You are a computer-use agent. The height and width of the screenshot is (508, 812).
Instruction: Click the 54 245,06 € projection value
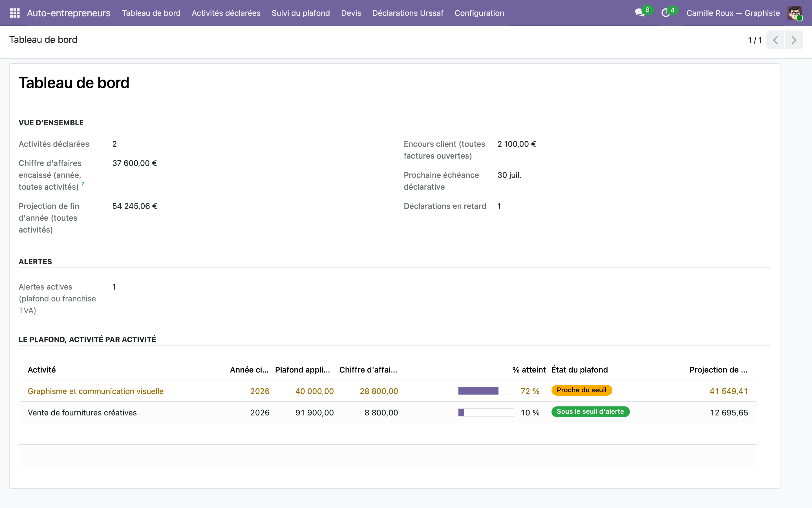pos(134,206)
